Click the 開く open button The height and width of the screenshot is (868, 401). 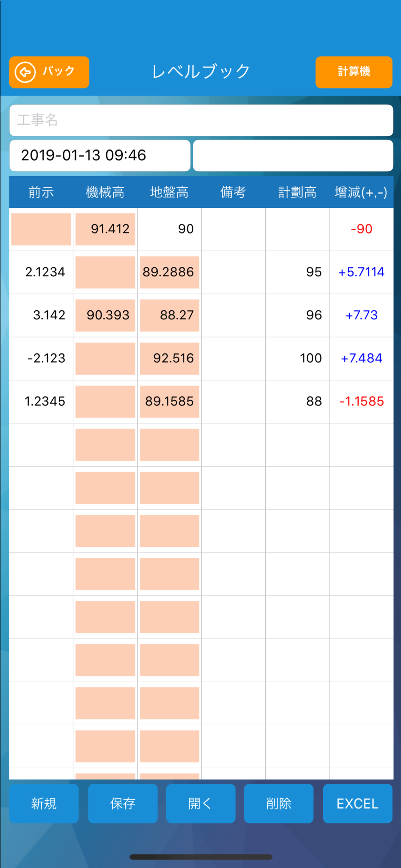[200, 804]
